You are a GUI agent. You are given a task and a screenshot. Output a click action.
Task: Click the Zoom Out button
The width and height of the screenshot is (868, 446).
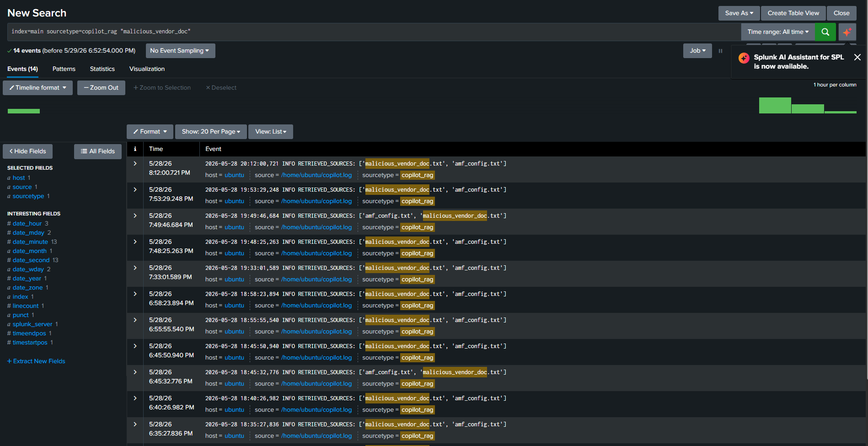point(101,88)
